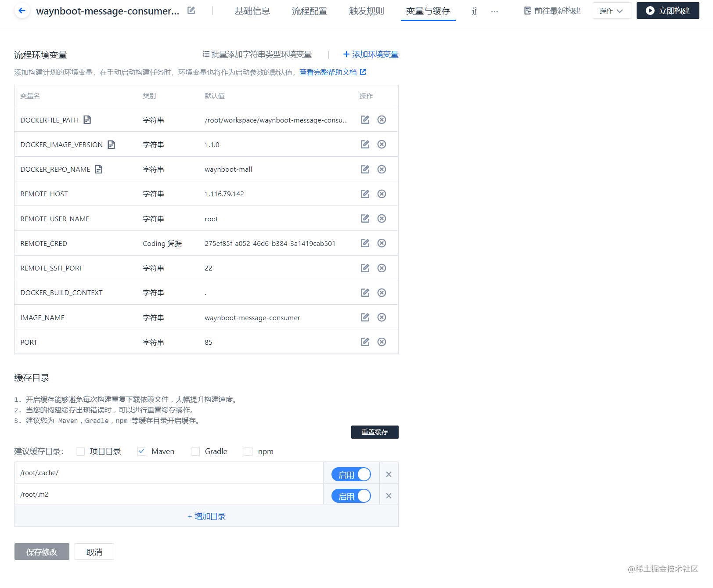Click the back arrow to leave pipeline settings
The height and width of the screenshot is (588, 713).
(x=22, y=11)
